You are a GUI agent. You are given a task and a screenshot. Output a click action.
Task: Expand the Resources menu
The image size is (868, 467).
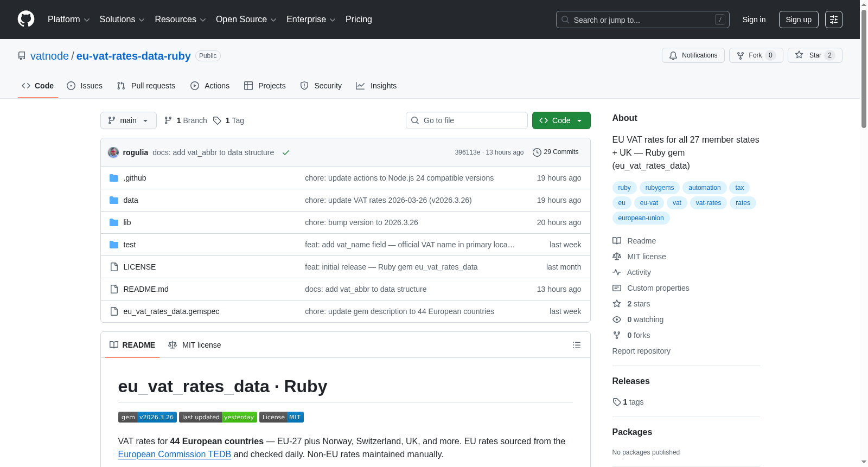click(x=180, y=20)
